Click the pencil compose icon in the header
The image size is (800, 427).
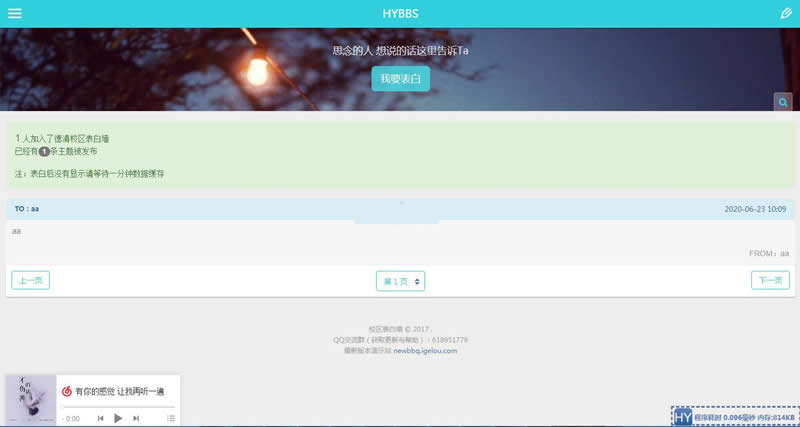pos(785,14)
